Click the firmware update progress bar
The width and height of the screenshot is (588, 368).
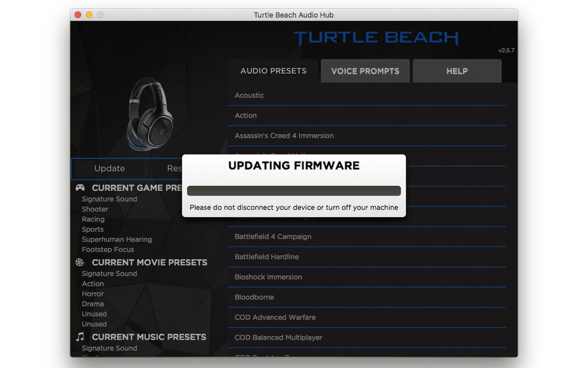click(294, 191)
